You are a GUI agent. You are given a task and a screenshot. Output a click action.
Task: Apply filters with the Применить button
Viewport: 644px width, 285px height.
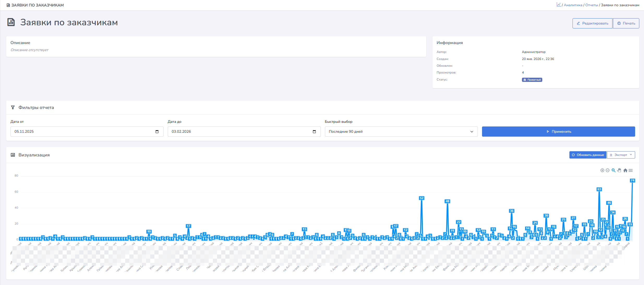pos(558,131)
